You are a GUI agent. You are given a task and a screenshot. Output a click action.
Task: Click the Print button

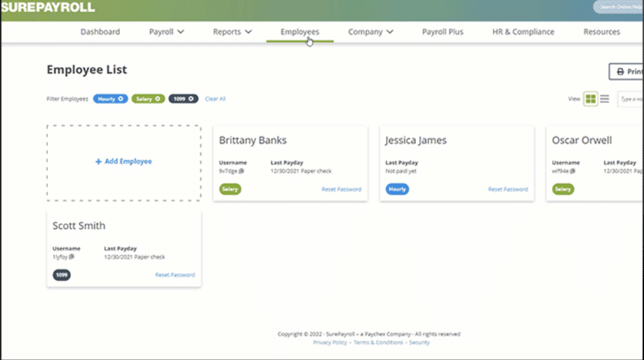(x=627, y=72)
